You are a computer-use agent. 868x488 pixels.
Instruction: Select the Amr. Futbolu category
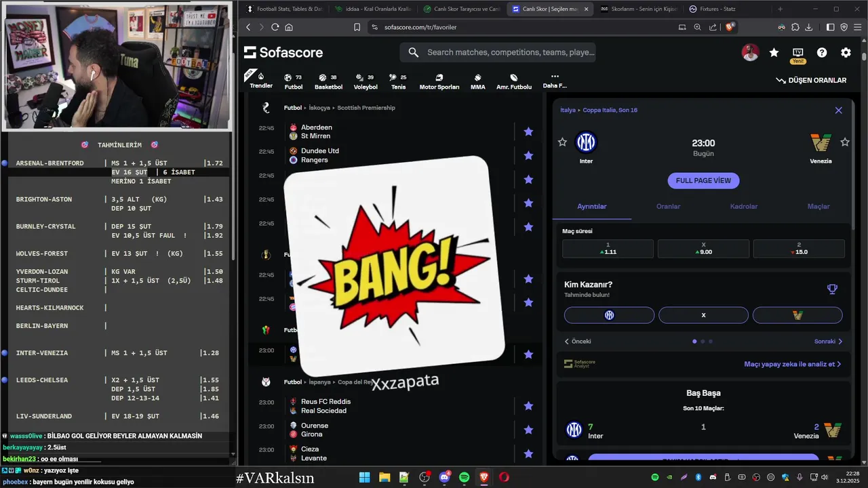click(x=514, y=81)
